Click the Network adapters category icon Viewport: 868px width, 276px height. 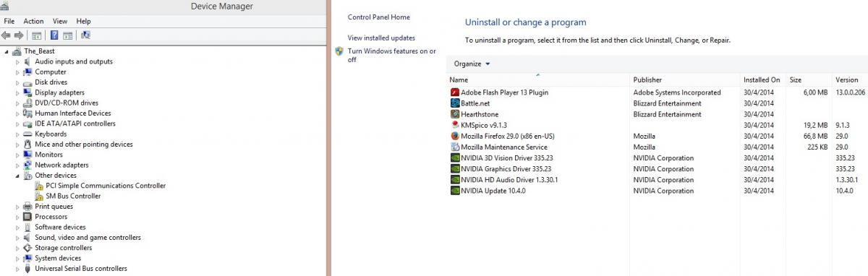click(x=28, y=165)
